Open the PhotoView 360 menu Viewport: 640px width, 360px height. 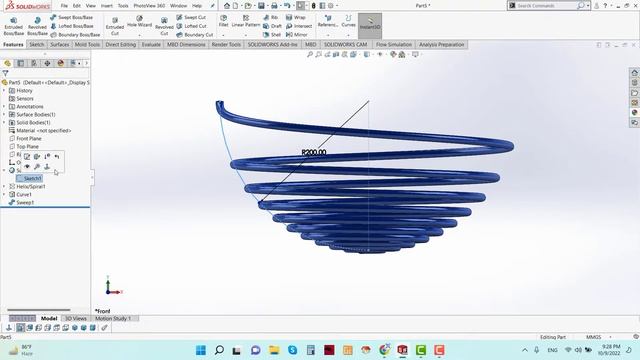(149, 6)
